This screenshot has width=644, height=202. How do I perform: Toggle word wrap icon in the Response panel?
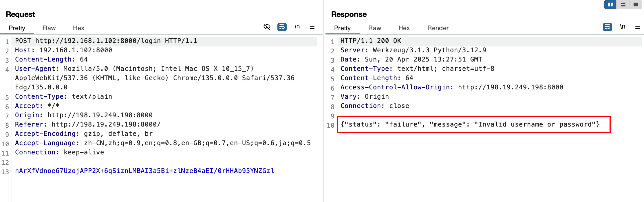click(608, 27)
